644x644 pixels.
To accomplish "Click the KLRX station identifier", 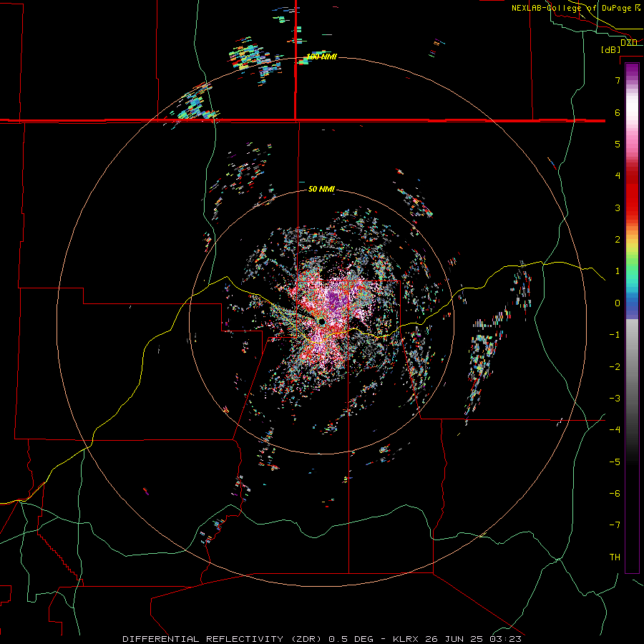I will tap(406, 639).
